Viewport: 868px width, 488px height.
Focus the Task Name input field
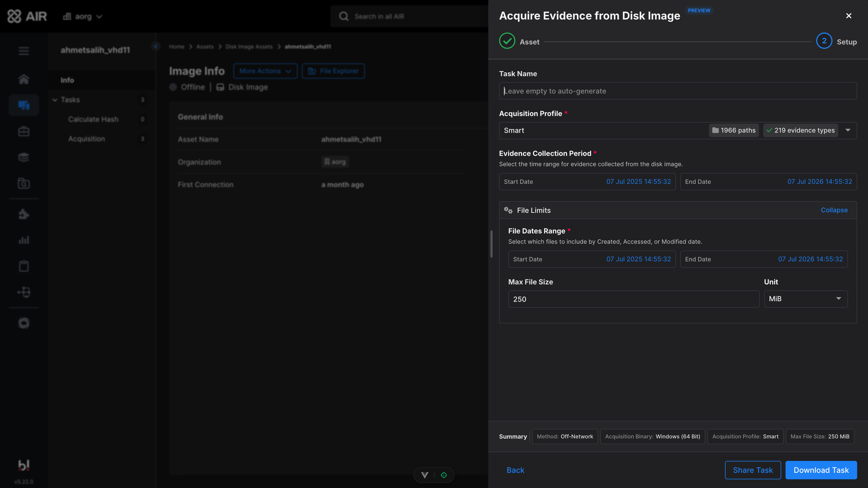tap(678, 91)
